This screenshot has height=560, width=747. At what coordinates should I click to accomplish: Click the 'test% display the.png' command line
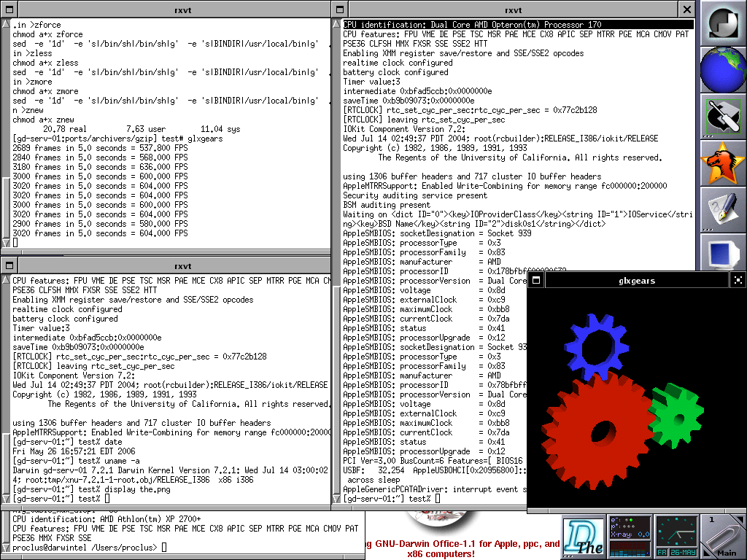pos(91,489)
